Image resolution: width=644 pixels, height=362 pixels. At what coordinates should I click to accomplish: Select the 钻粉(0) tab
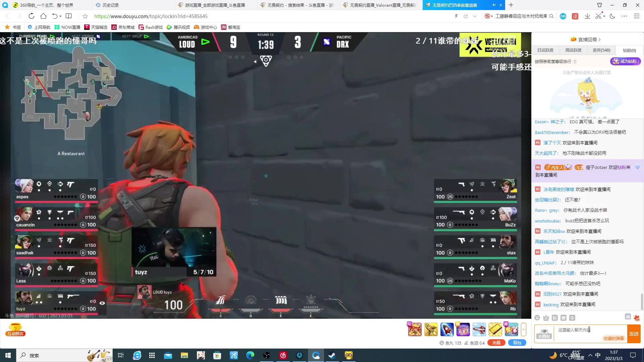click(x=629, y=50)
